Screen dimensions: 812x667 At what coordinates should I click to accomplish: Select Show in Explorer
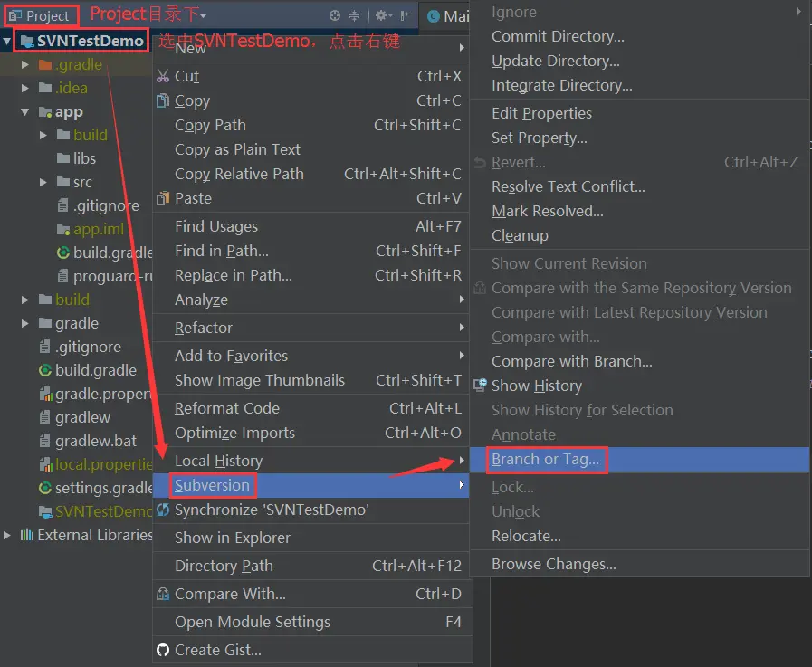311,538
